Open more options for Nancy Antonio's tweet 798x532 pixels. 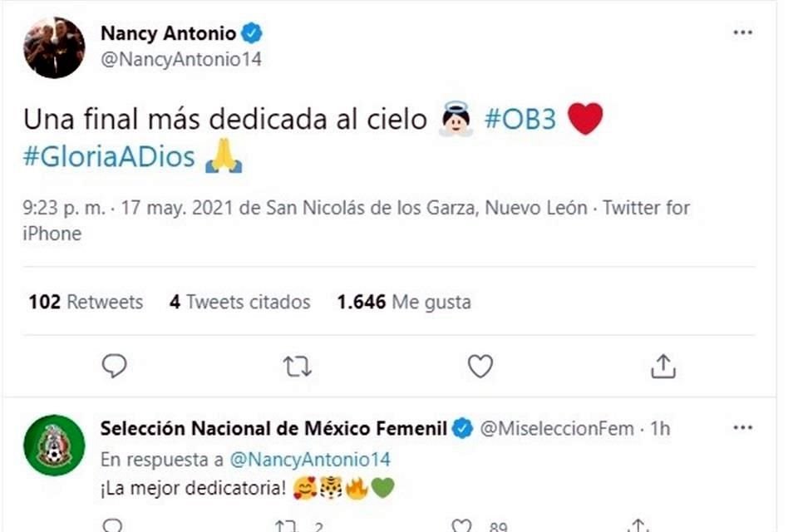tap(742, 33)
